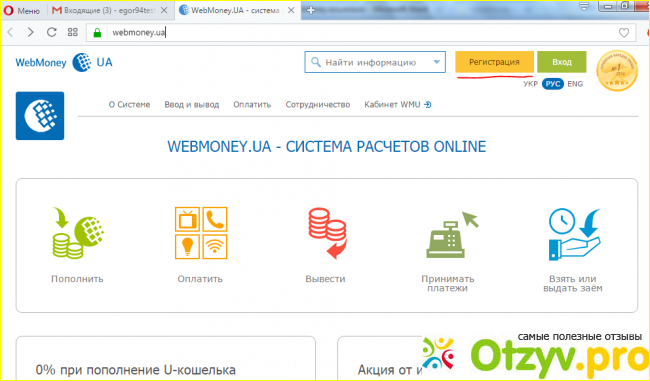Click the Пополнить coins icon

coord(78,233)
